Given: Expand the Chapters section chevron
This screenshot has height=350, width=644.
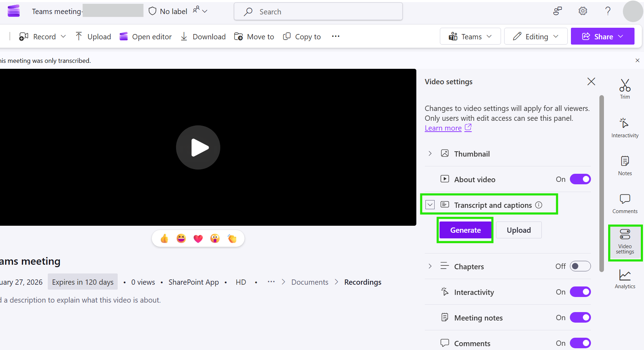Looking at the screenshot, I should pos(430,266).
